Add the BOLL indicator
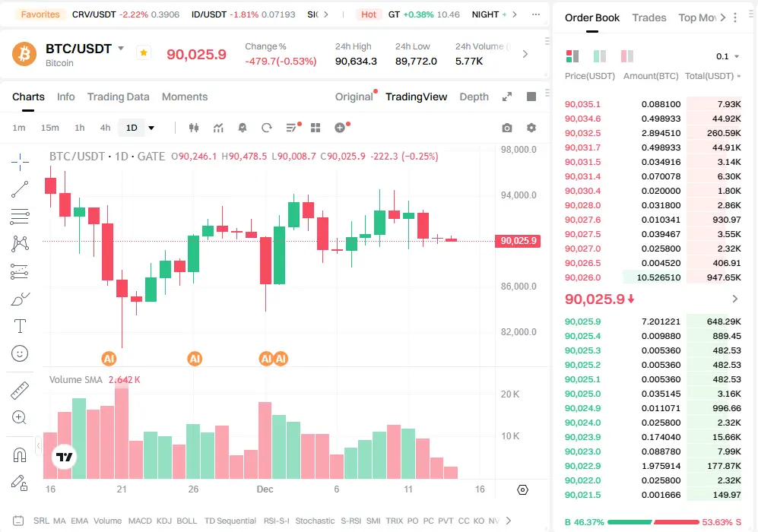 (186, 521)
